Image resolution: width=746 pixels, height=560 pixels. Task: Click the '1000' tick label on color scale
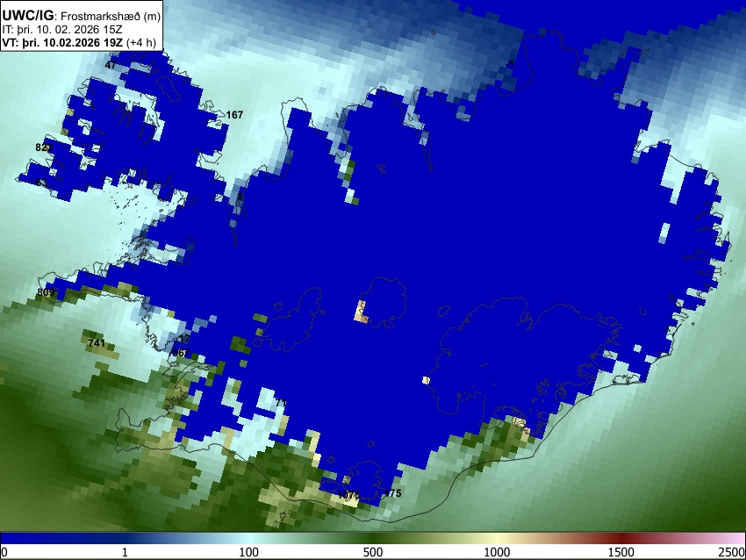pyautogui.click(x=497, y=552)
